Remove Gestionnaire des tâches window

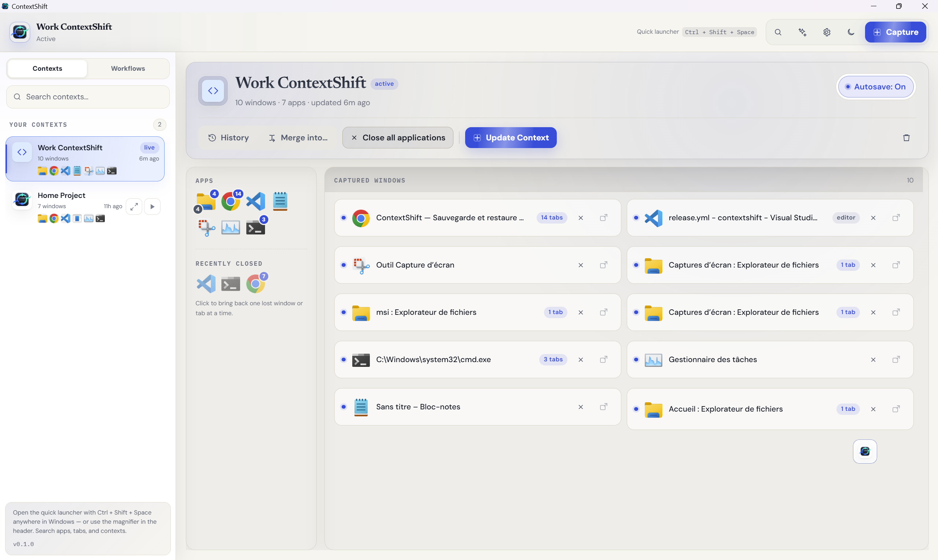(873, 360)
